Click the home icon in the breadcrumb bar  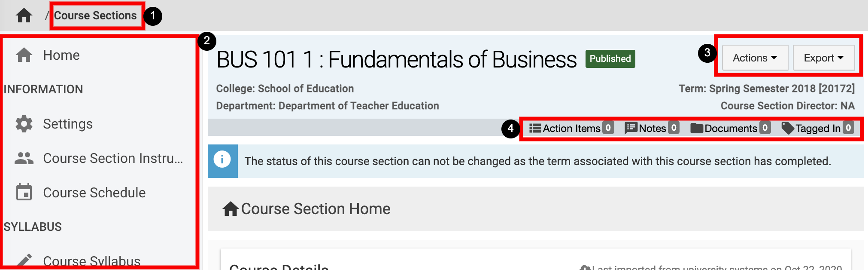click(x=24, y=15)
